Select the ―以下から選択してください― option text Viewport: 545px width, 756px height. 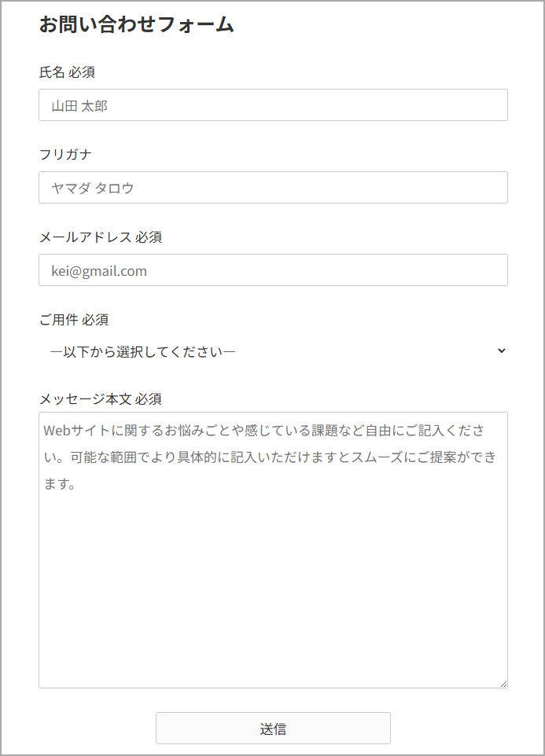[143, 351]
